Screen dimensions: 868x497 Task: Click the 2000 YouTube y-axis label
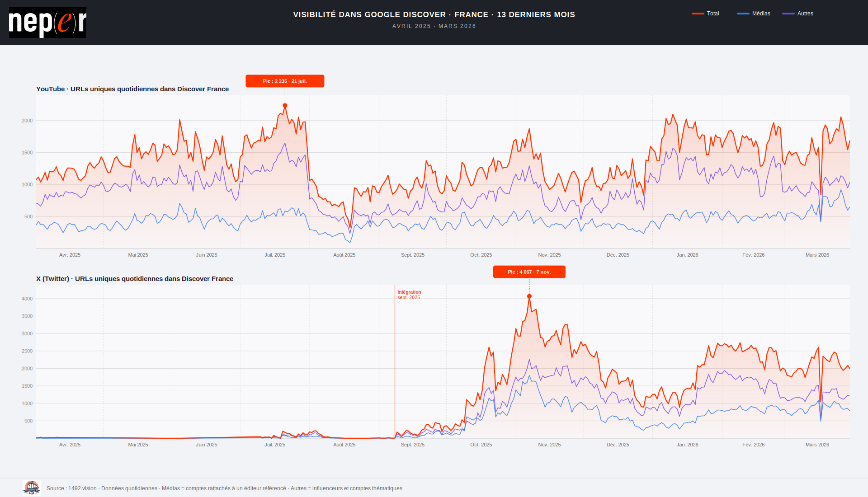27,121
